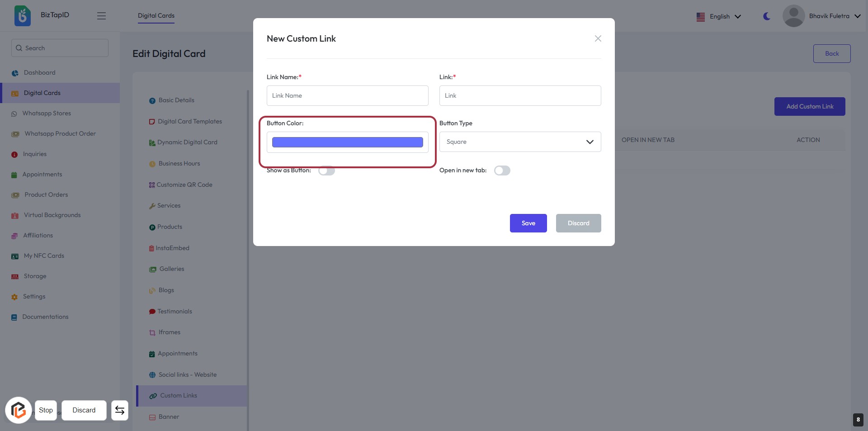Screen dimensions: 868x431
Task: Click the Dashboard pie chart icon
Action: tap(15, 73)
